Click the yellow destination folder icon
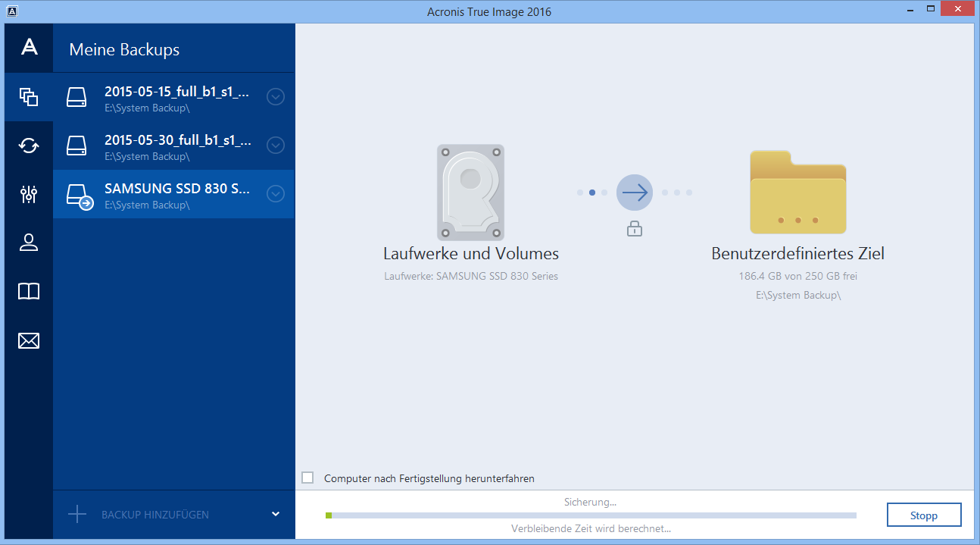 click(x=797, y=193)
